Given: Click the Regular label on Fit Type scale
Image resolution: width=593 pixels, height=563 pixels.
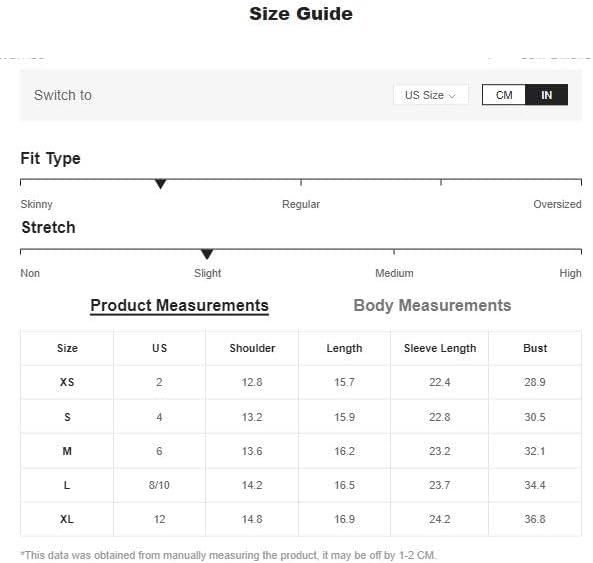Looking at the screenshot, I should [301, 204].
